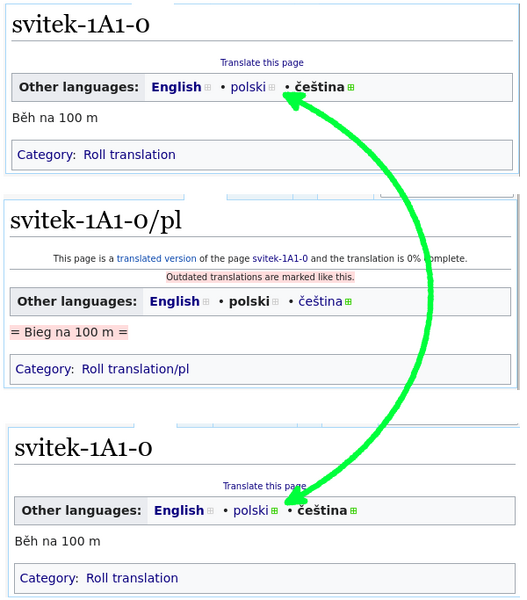Viewport: 527px width, 600px height.
Task: Click green status icon next to čeština, /pl page
Action: coord(348,302)
